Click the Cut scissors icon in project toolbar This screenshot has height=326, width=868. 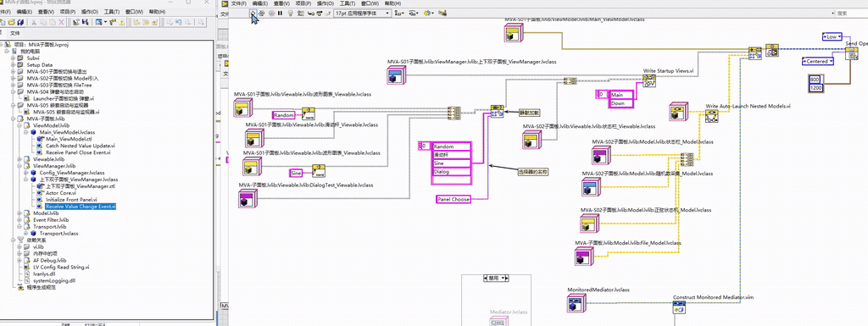(x=33, y=22)
